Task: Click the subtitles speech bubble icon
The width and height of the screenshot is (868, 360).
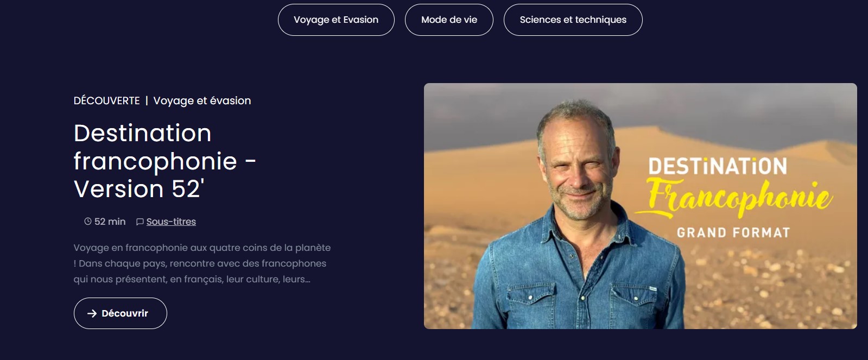Action: pos(140,222)
